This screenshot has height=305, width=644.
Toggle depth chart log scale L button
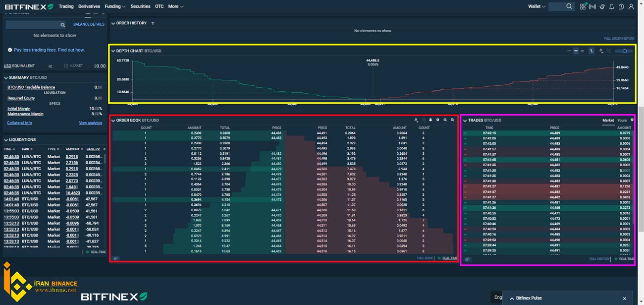point(591,51)
